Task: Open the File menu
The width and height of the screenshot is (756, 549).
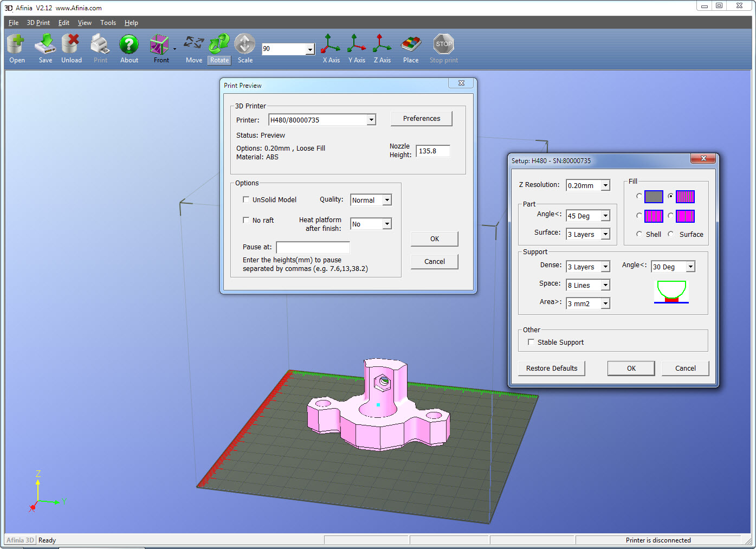Action: tap(14, 23)
